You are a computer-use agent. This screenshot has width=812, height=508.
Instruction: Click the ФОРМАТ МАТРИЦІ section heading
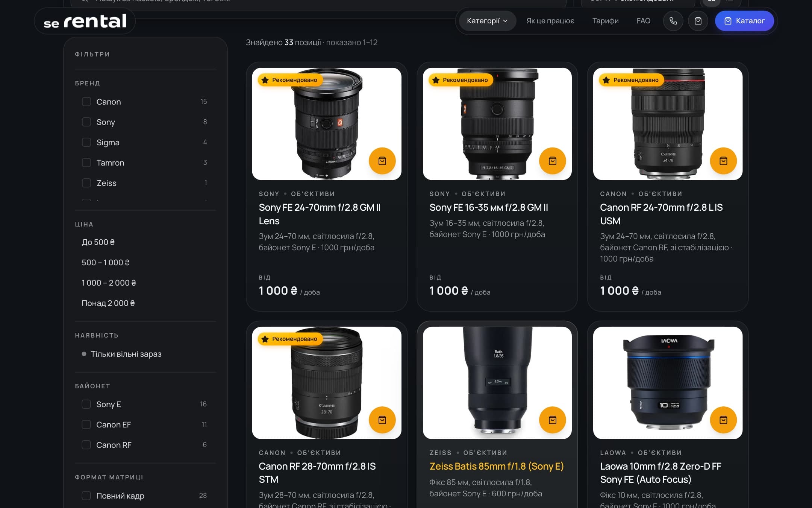coord(109,477)
